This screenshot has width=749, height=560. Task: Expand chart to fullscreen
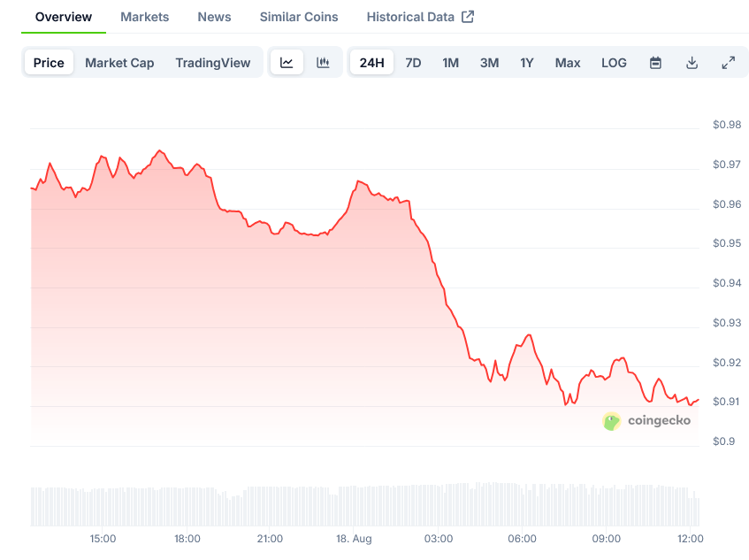(x=728, y=63)
